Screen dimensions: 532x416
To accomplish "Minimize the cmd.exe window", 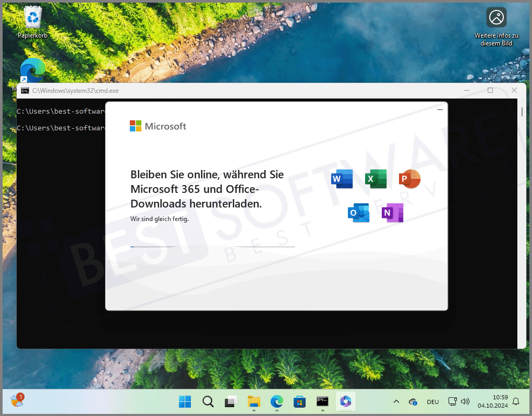I will pyautogui.click(x=467, y=90).
